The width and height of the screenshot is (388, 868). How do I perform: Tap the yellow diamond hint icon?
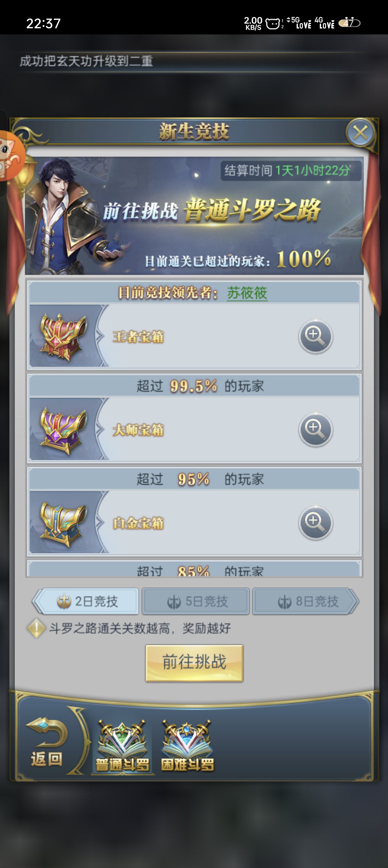(36, 628)
